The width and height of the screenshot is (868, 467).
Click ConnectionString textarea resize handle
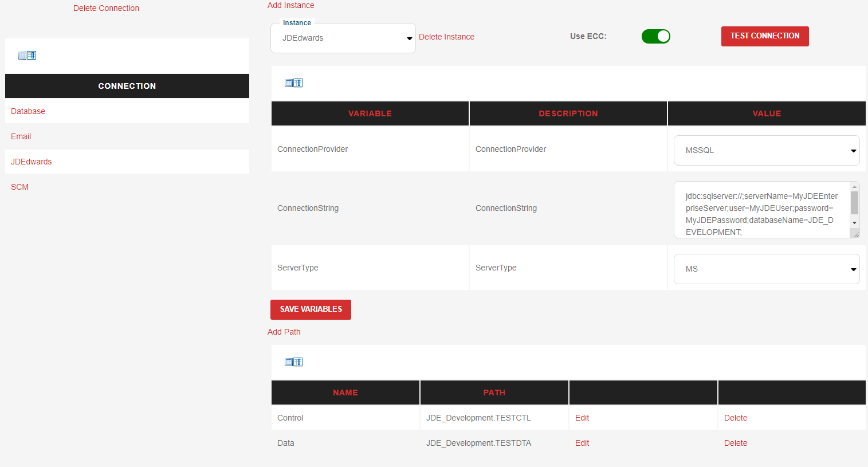click(855, 233)
